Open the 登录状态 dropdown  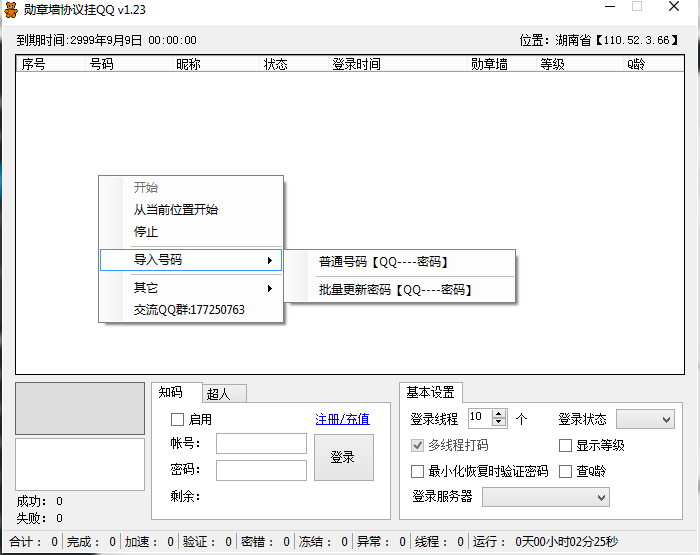click(x=645, y=419)
